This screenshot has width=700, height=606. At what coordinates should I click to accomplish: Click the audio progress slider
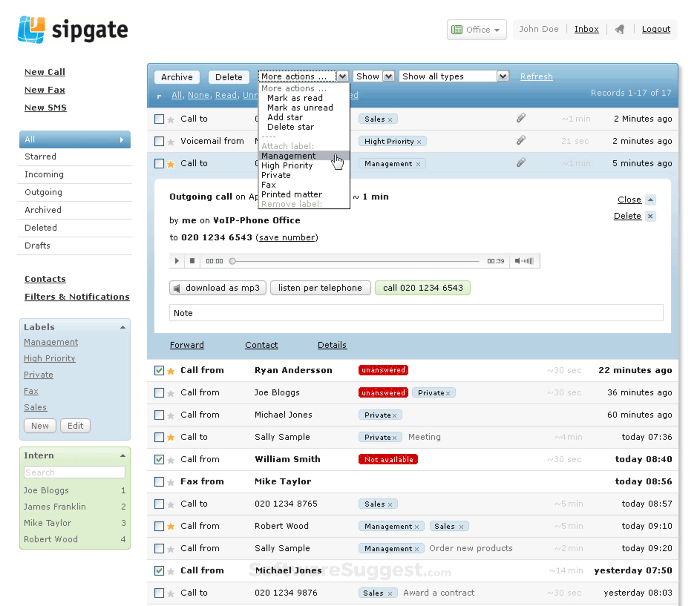click(x=232, y=261)
